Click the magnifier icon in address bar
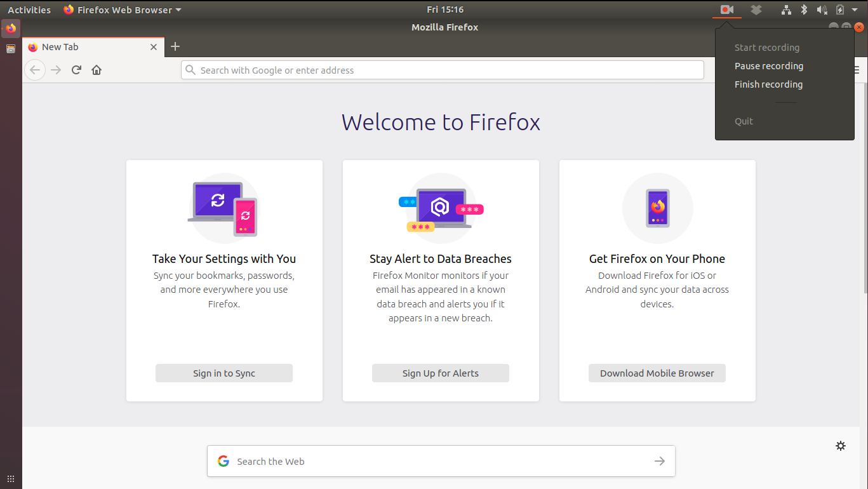Viewport: 868px width, 489px height. (x=190, y=70)
